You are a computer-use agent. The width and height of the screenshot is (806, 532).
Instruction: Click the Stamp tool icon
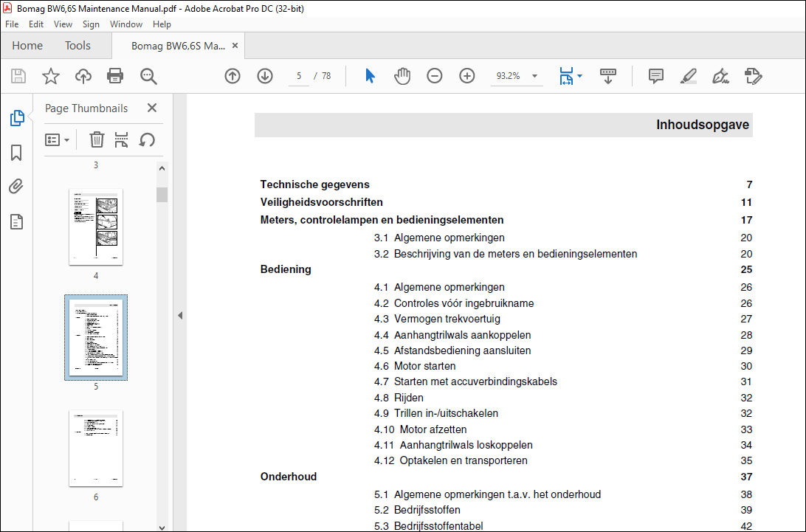[753, 76]
